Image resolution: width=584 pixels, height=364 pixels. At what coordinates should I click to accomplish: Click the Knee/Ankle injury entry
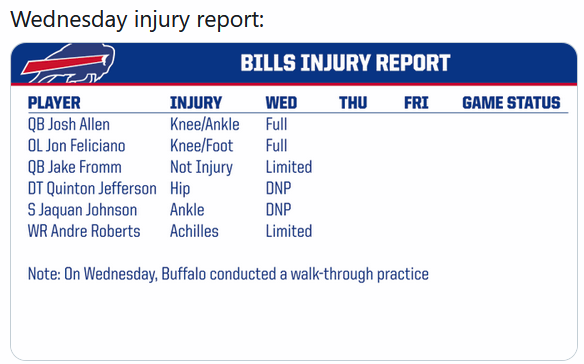coord(205,125)
